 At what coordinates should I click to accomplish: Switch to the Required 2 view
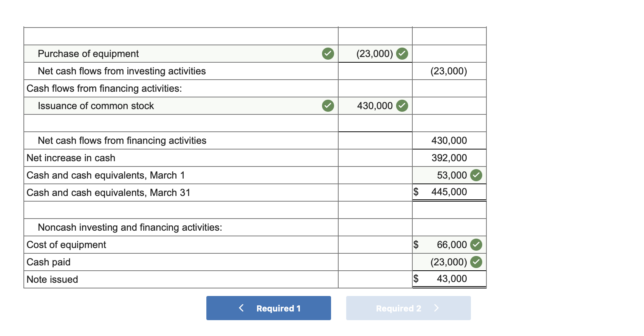tap(408, 308)
